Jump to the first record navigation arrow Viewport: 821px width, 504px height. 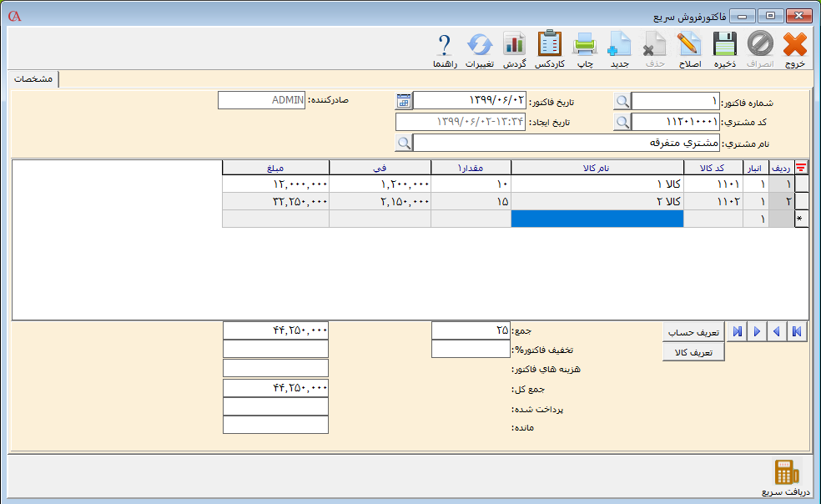(797, 331)
